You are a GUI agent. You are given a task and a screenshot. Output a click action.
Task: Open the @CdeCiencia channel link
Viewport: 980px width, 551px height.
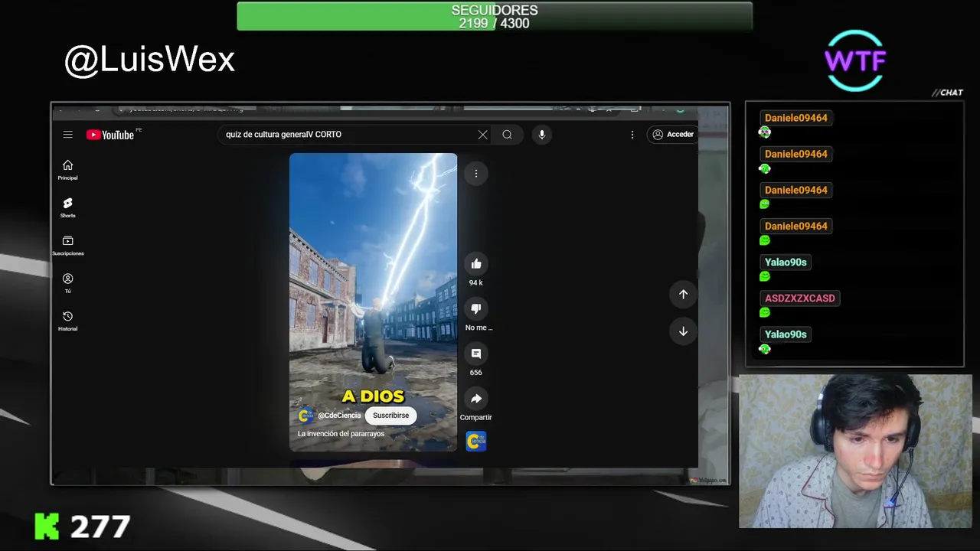click(x=339, y=416)
